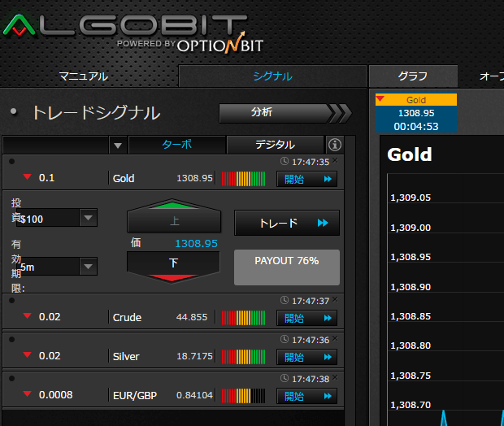Click the clock icon beside 17:47:36
Image resolution: width=504 pixels, height=426 pixels.
click(x=285, y=339)
